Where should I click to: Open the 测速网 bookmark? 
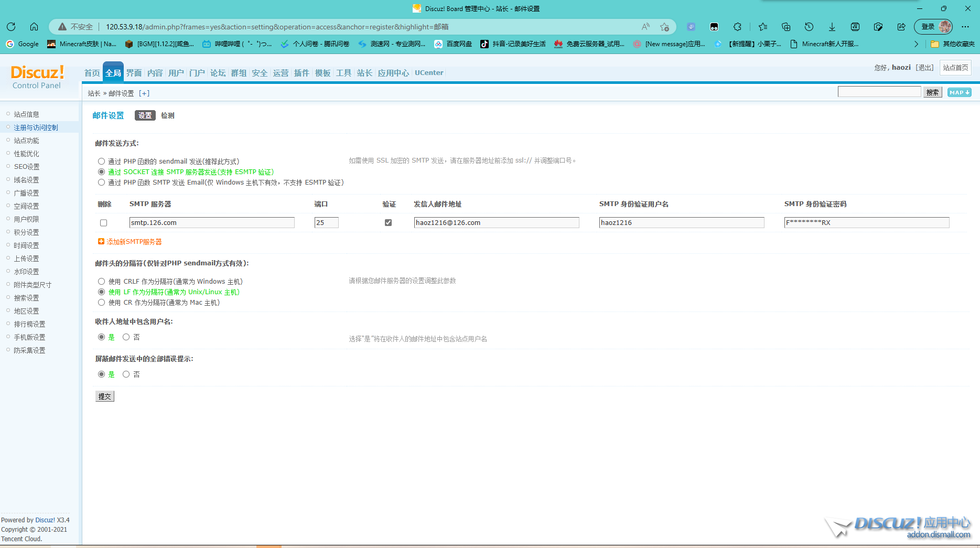pyautogui.click(x=392, y=44)
